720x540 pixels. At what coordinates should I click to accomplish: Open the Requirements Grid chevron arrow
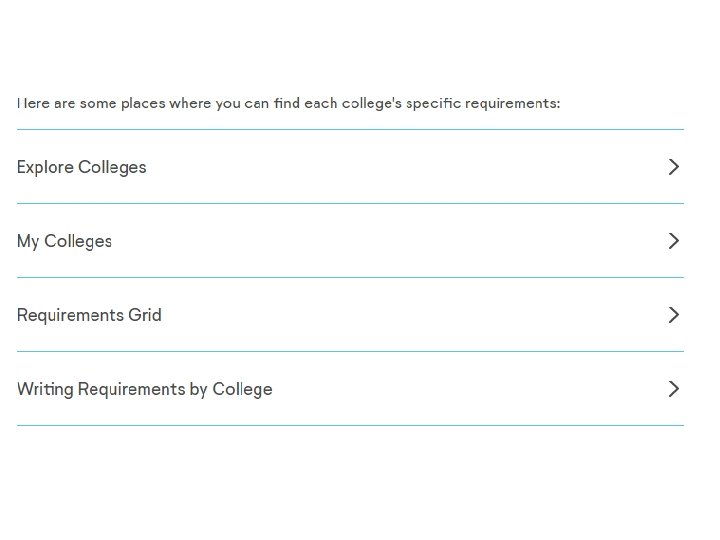pyautogui.click(x=673, y=315)
